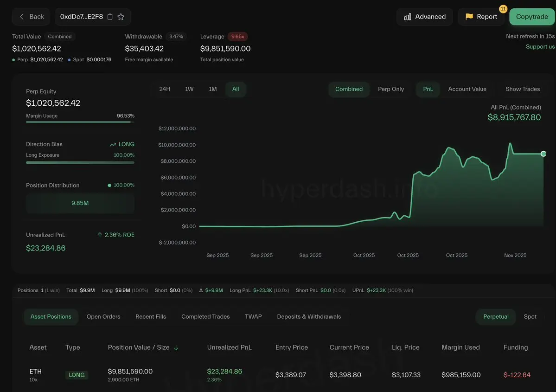The width and height of the screenshot is (556, 392).
Task: Favorite the wallet with star icon
Action: [x=121, y=17]
